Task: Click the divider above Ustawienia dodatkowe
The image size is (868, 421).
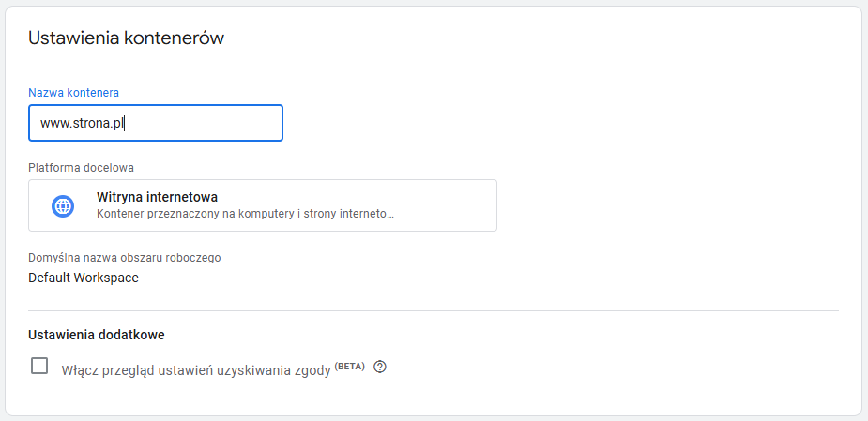Action: pos(433,310)
